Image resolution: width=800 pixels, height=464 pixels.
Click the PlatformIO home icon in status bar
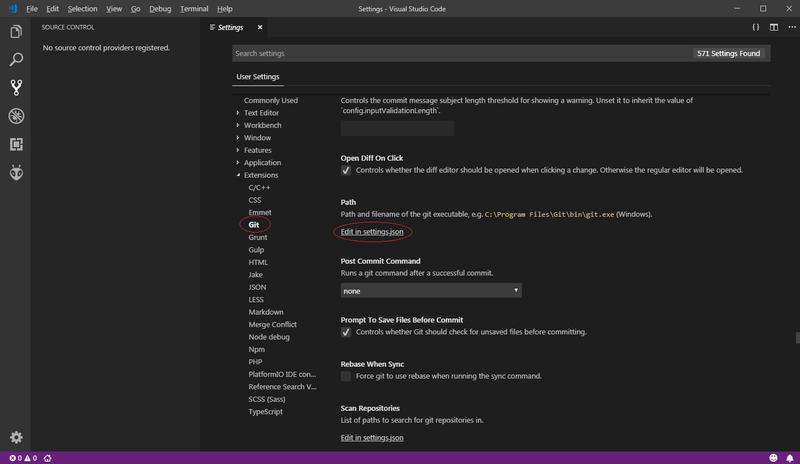(x=47, y=458)
